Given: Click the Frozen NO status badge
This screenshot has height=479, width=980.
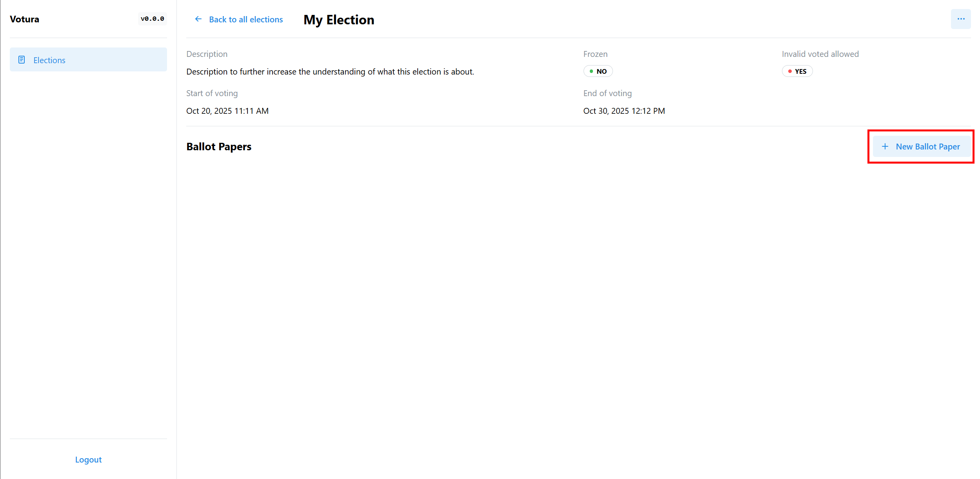Looking at the screenshot, I should 598,71.
